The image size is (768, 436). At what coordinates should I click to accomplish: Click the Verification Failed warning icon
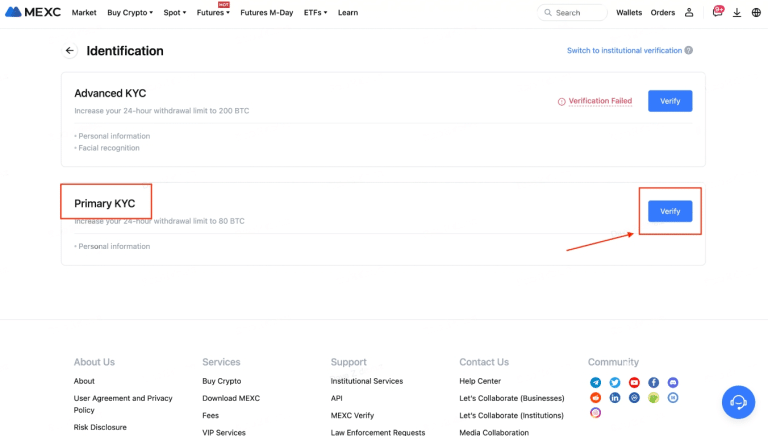click(561, 101)
